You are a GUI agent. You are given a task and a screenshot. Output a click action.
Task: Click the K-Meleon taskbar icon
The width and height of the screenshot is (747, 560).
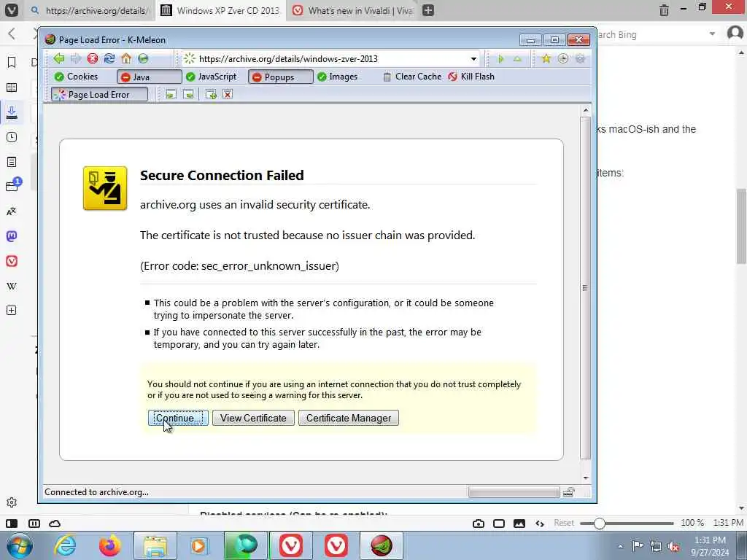click(382, 545)
